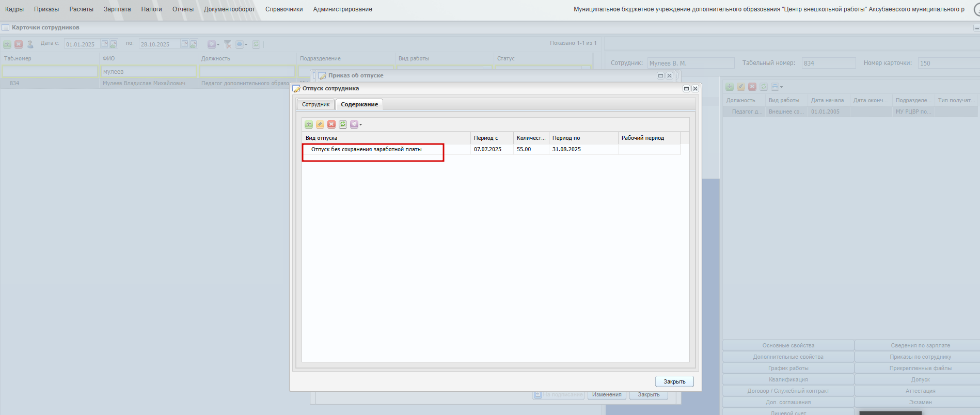Open the Основные свойства section

(x=788, y=345)
